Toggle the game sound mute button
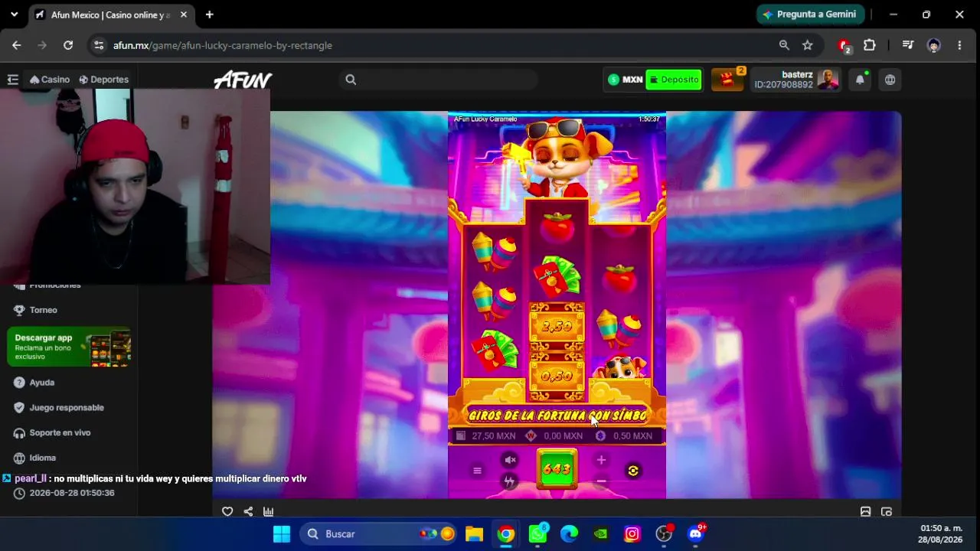This screenshot has width=980, height=551. (511, 460)
